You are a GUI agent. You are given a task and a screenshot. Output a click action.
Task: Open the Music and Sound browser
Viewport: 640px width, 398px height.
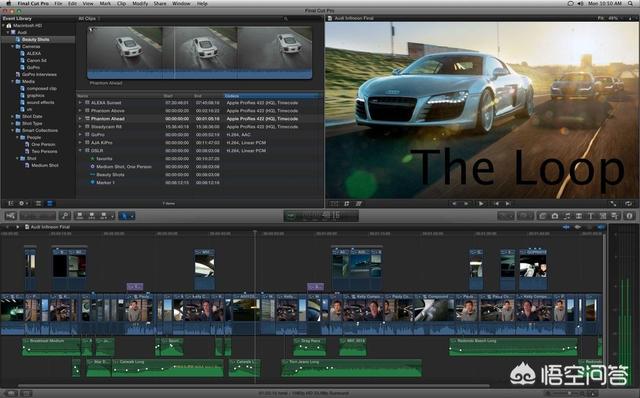pos(567,216)
